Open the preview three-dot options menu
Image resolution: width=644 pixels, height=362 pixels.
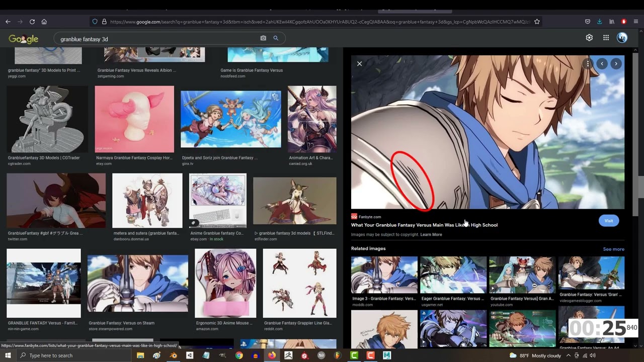click(588, 64)
